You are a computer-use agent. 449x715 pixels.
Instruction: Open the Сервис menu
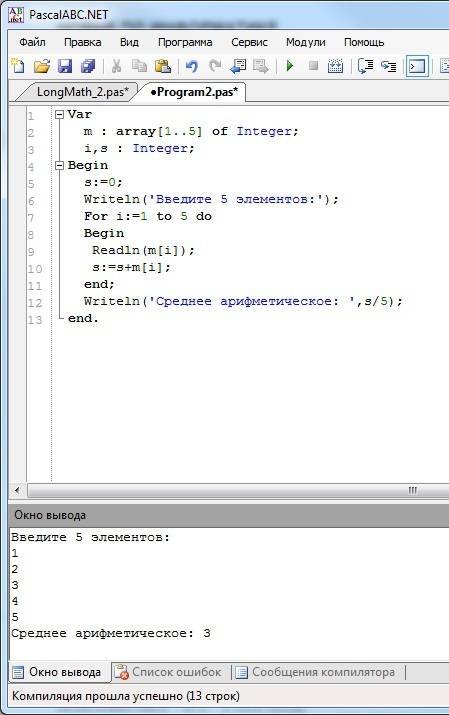(249, 42)
